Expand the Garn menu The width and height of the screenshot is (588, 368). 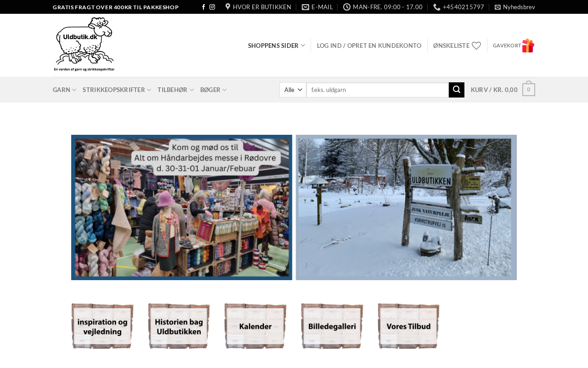[65, 90]
